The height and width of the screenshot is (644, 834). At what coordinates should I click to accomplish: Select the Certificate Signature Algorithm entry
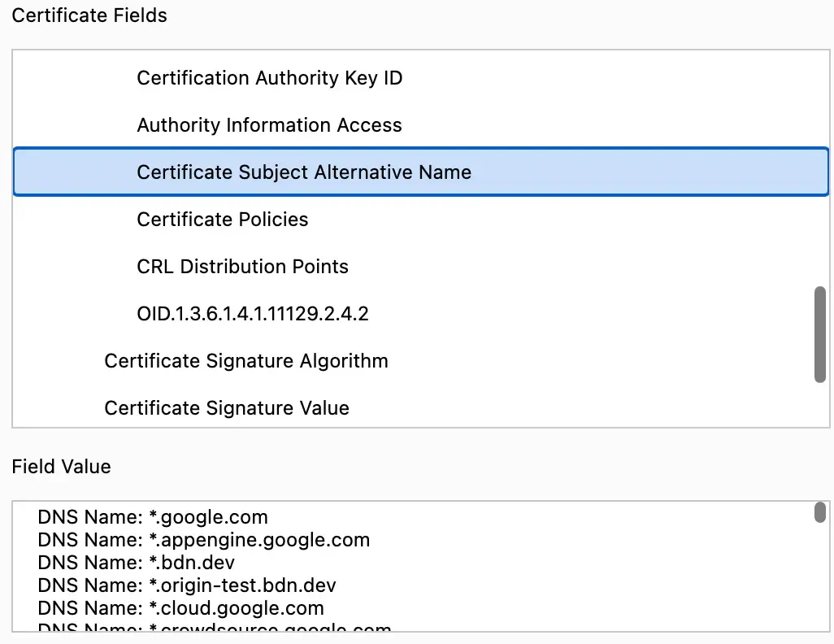click(245, 361)
